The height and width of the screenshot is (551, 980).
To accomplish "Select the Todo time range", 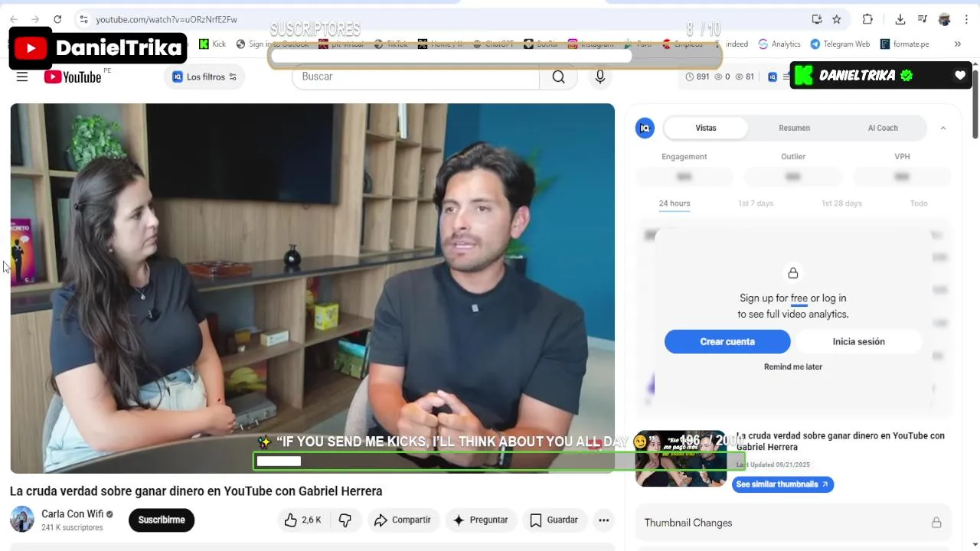I will [919, 204].
